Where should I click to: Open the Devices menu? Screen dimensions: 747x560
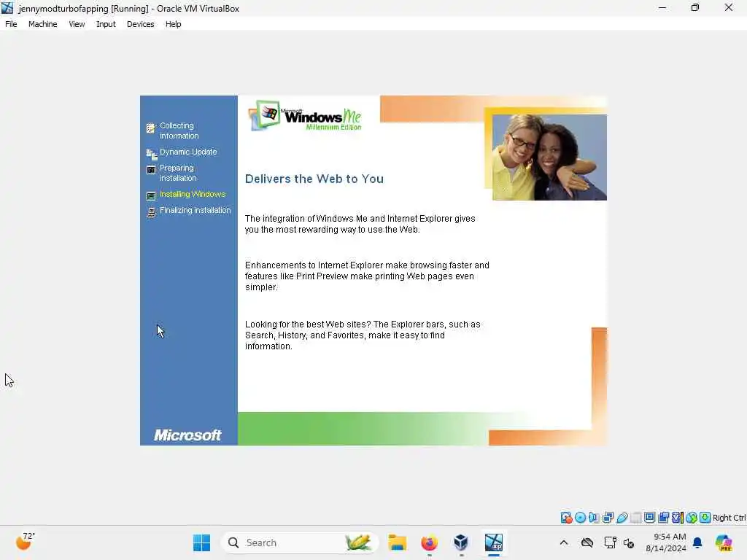point(140,24)
